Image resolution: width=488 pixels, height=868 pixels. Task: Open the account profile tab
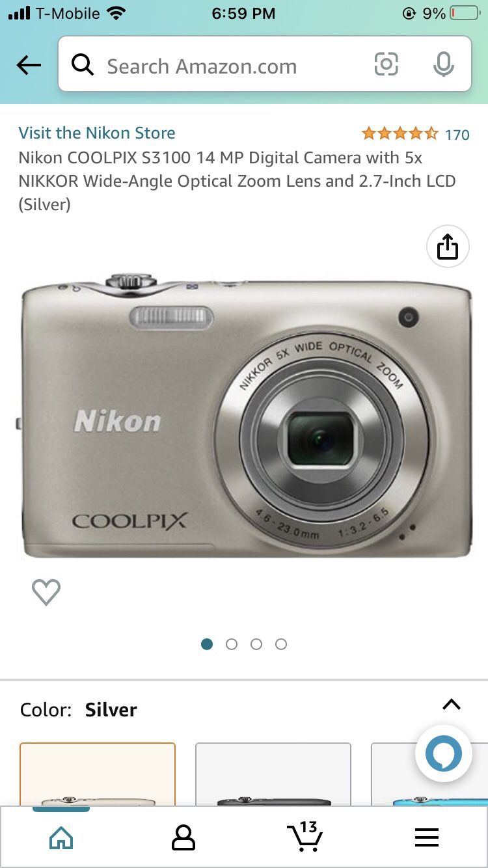pos(183,837)
